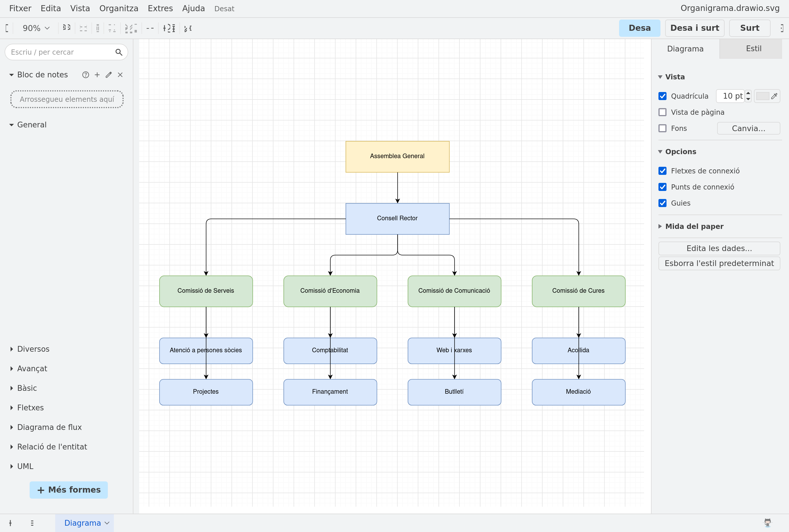This screenshot has width=789, height=532.
Task: Click the dashed connection style icon
Action: tap(150, 28)
